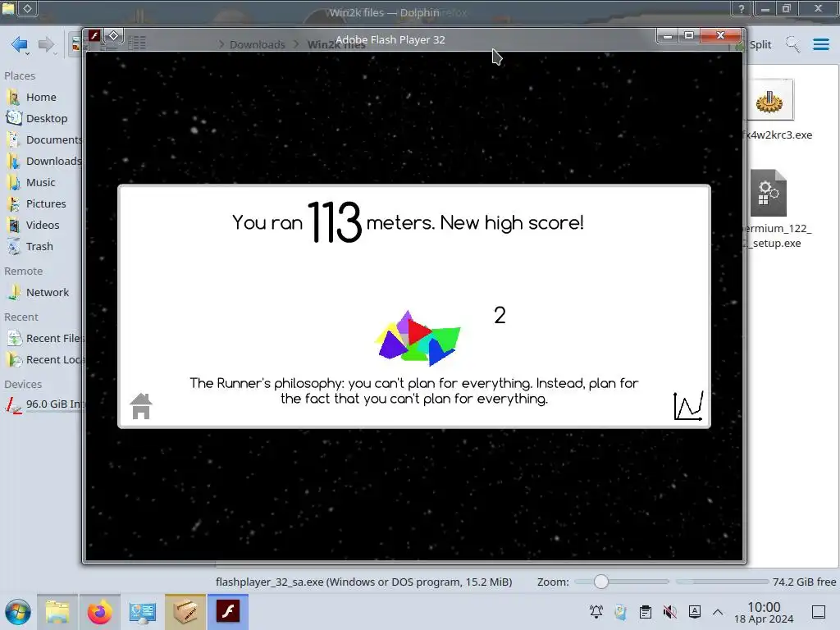The image size is (840, 630).
Task: Click the Flash Player icon in the title bar
Action: coord(94,36)
